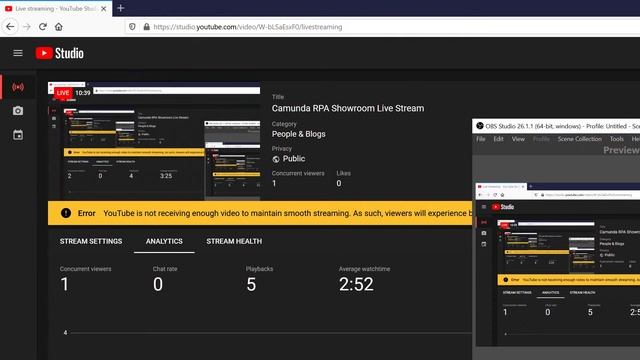
Task: Click the Average watchtime value 2:52
Action: pos(356,284)
